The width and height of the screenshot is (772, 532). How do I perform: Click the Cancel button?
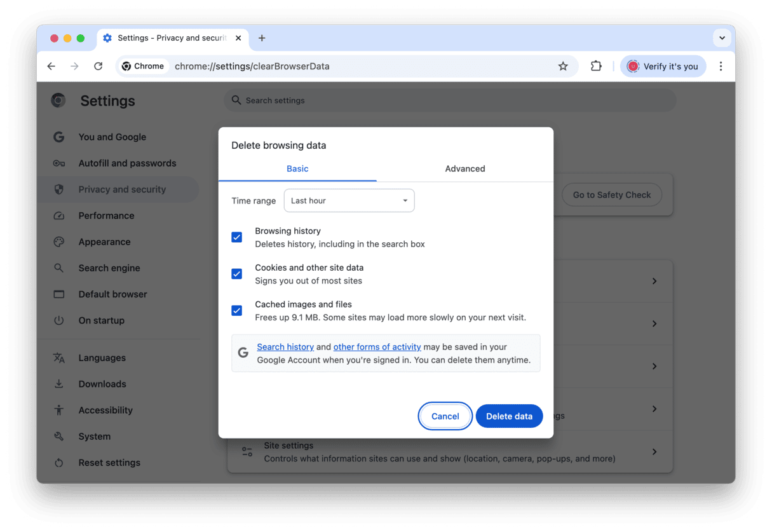click(445, 416)
